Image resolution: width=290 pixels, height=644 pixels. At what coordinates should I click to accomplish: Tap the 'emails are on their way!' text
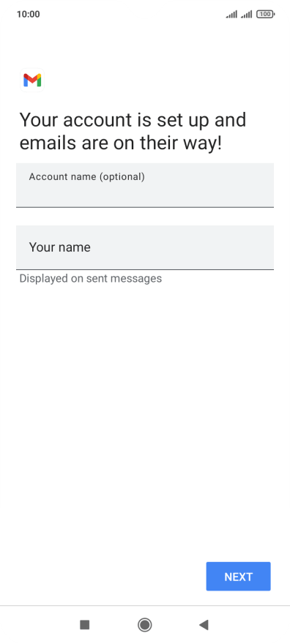click(121, 143)
